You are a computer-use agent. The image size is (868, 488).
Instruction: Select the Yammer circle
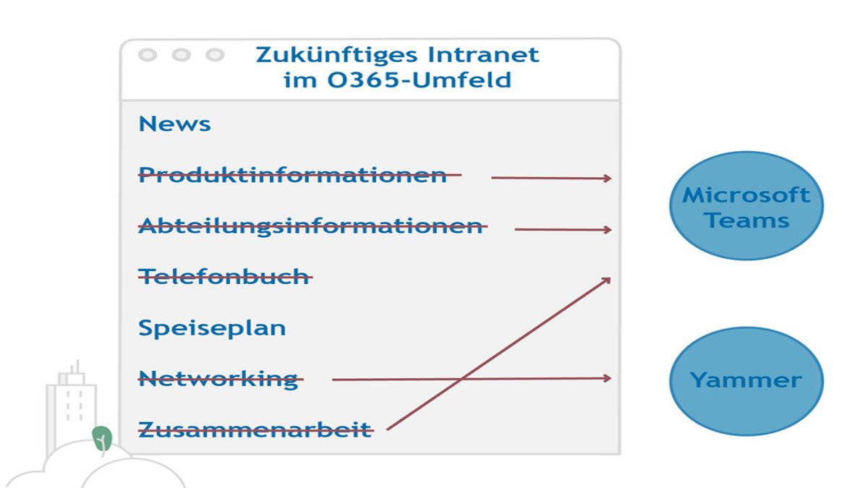pos(746,381)
